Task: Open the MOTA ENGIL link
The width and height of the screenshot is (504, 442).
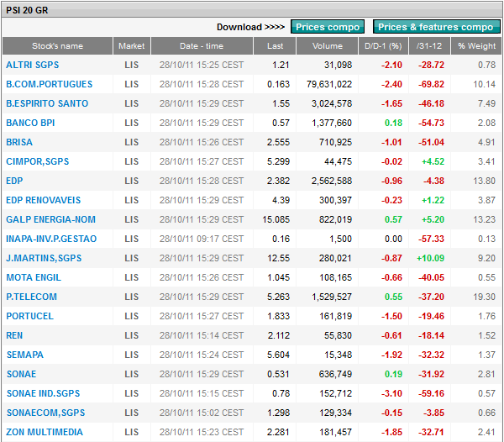Action: point(34,277)
